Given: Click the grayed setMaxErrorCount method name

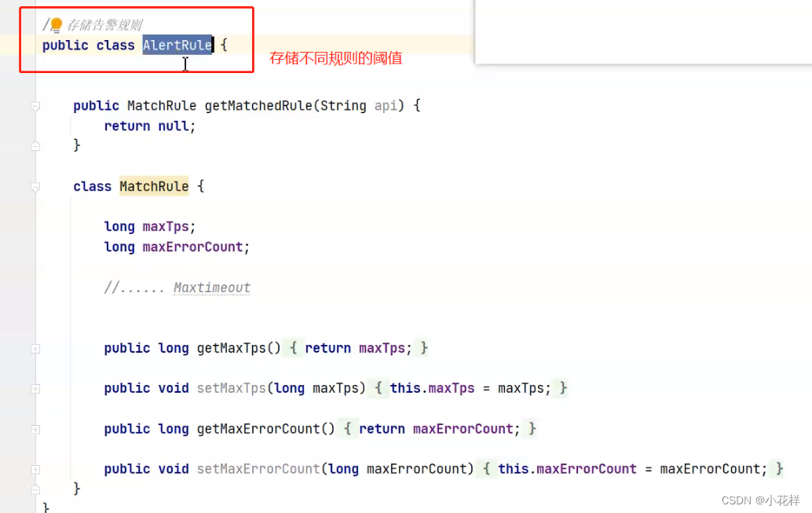Looking at the screenshot, I should point(258,469).
